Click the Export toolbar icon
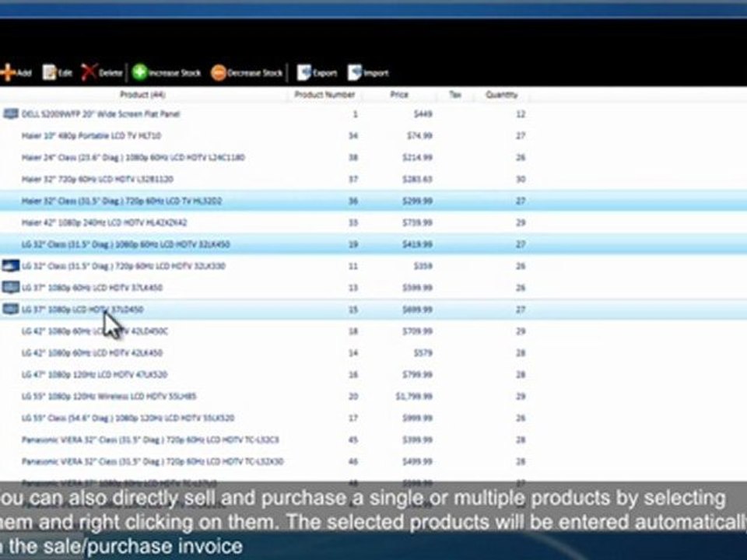 (304, 73)
